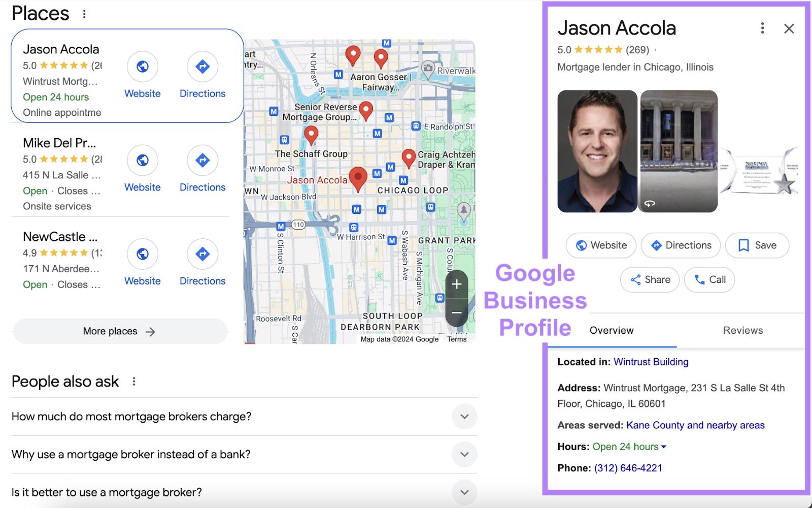This screenshot has width=812, height=508.
Task: Select the Website icon for Mike Del listing
Action: (x=143, y=160)
